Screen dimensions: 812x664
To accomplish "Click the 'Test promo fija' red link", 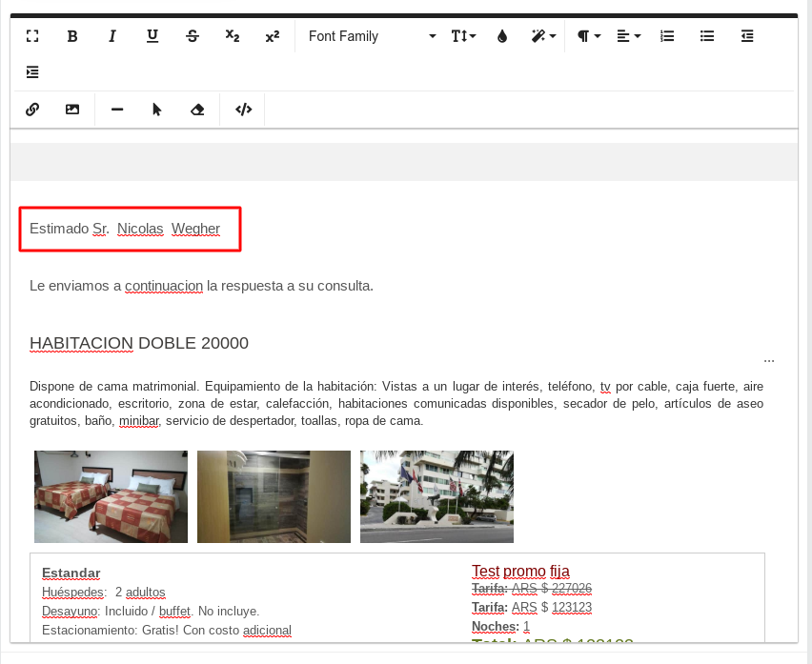I will click(520, 571).
